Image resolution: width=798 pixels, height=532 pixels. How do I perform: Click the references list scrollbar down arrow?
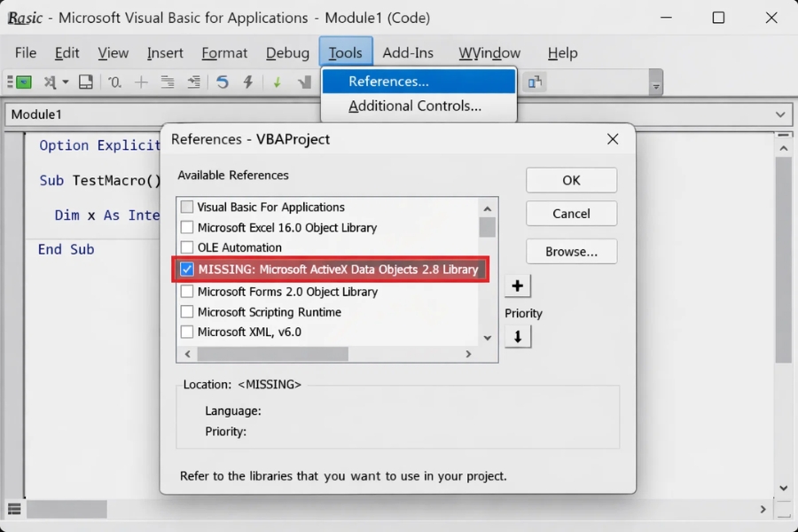click(x=489, y=338)
